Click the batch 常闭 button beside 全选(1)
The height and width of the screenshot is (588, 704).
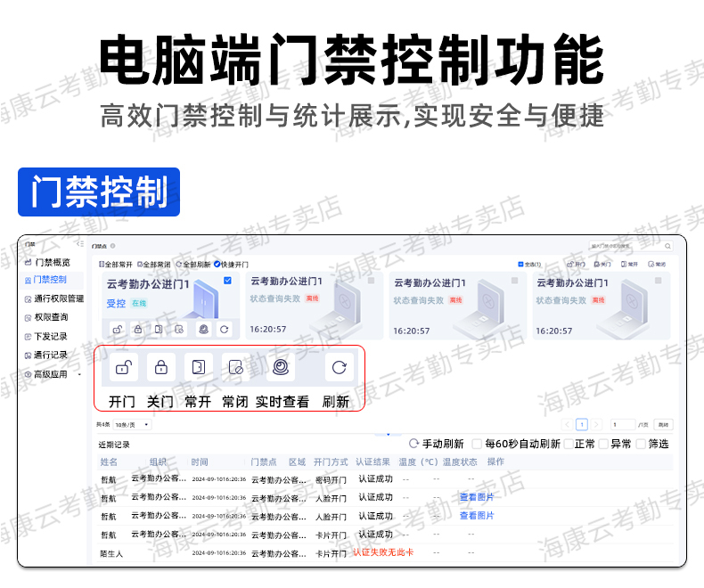coord(657,264)
